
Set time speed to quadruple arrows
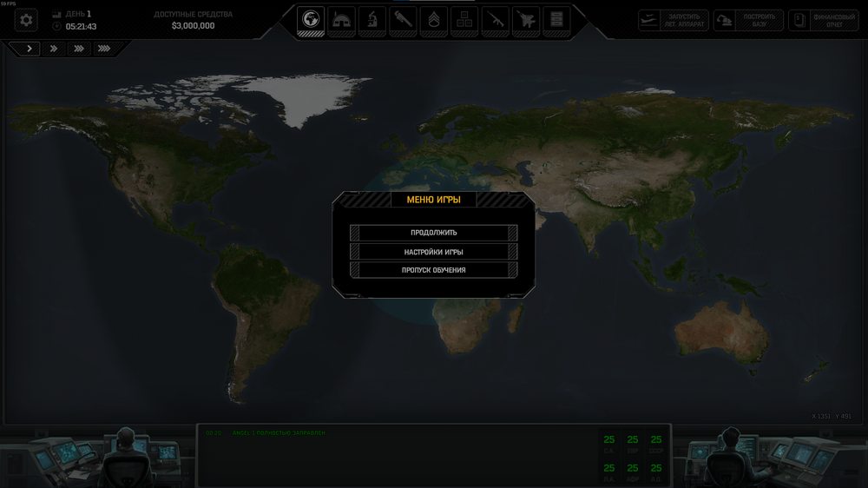click(x=104, y=49)
